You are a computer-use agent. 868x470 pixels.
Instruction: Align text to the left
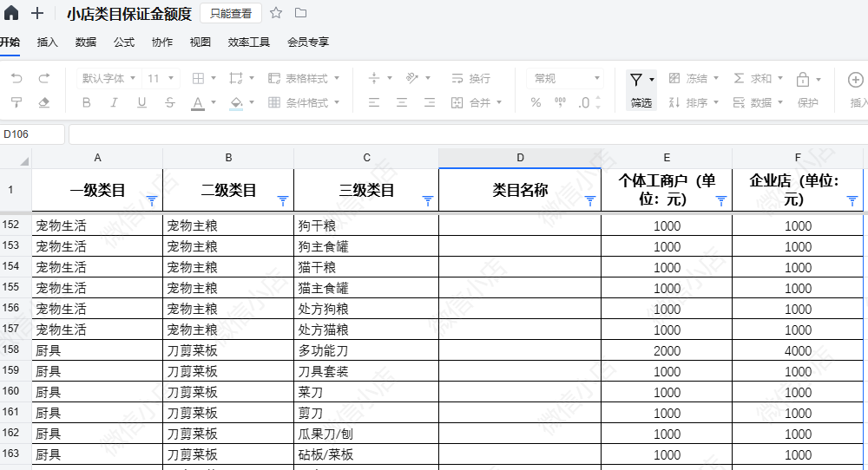pos(374,102)
